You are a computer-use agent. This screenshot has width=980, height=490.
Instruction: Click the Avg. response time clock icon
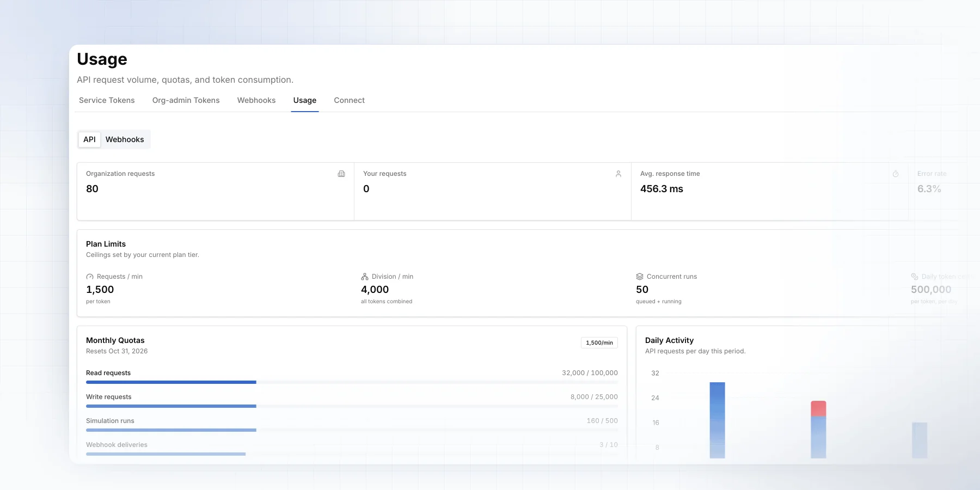click(x=896, y=174)
